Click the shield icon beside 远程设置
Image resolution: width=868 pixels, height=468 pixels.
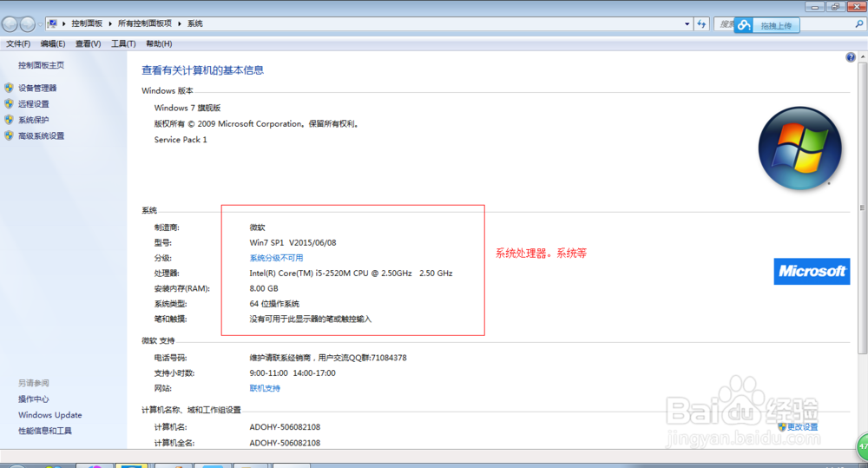[9, 103]
